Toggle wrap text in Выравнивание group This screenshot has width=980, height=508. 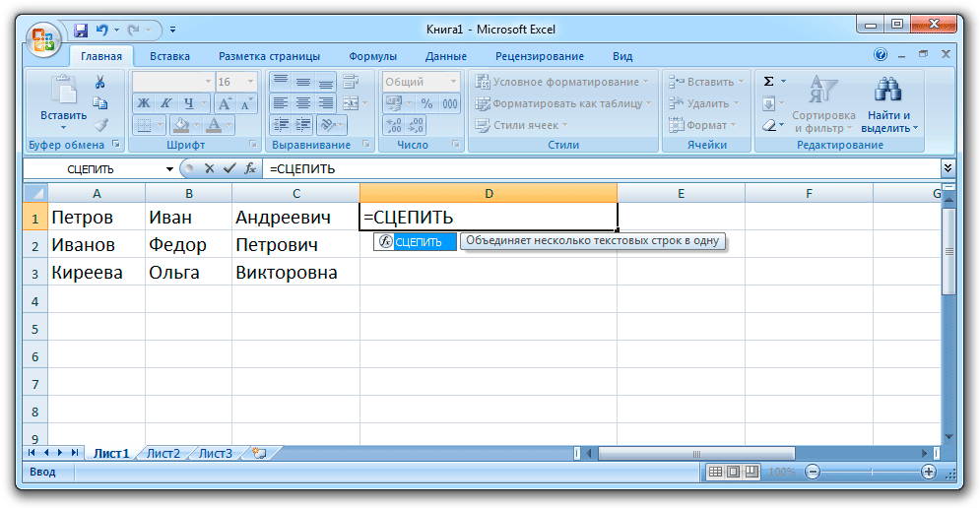351,82
